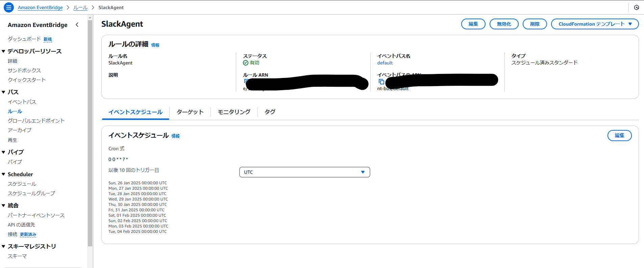Screen dimensions: 644x268
Task: Select ルール in the sidebar
Action: (15, 111)
